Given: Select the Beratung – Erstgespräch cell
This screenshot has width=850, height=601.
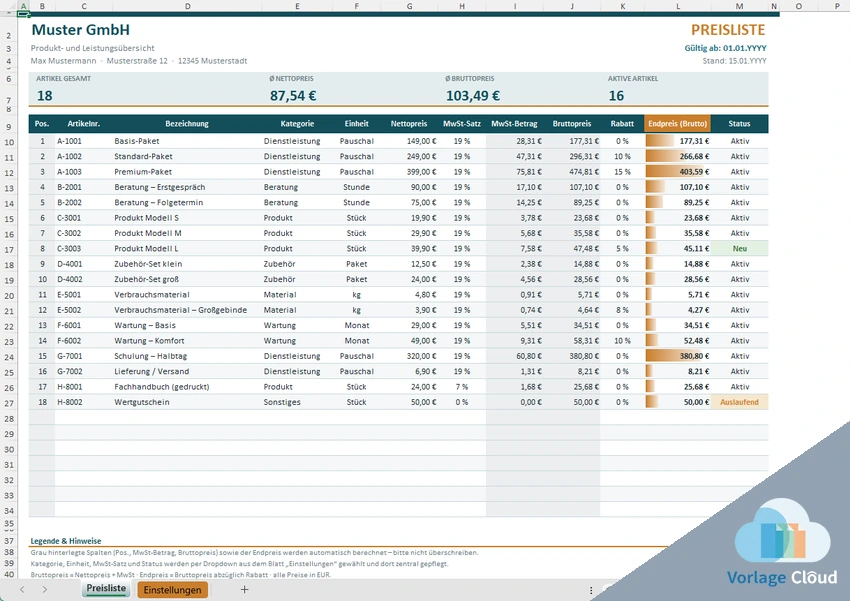Looking at the screenshot, I should pyautogui.click(x=187, y=187).
